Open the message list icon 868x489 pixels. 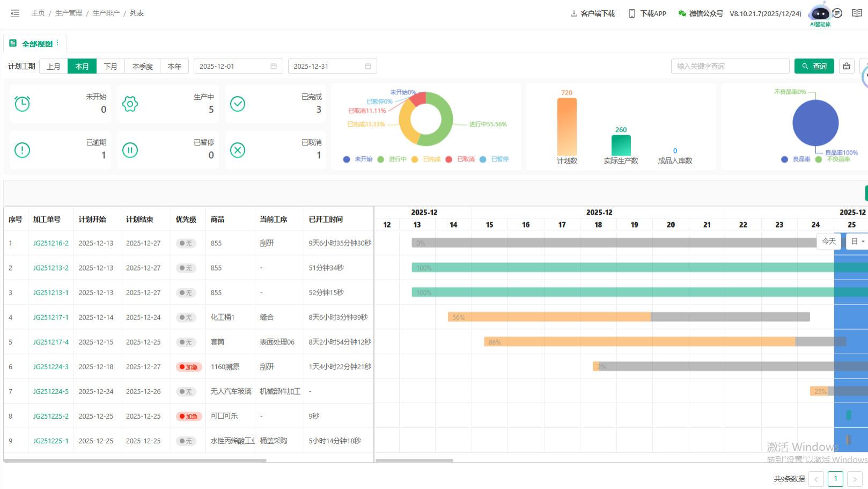coord(837,13)
